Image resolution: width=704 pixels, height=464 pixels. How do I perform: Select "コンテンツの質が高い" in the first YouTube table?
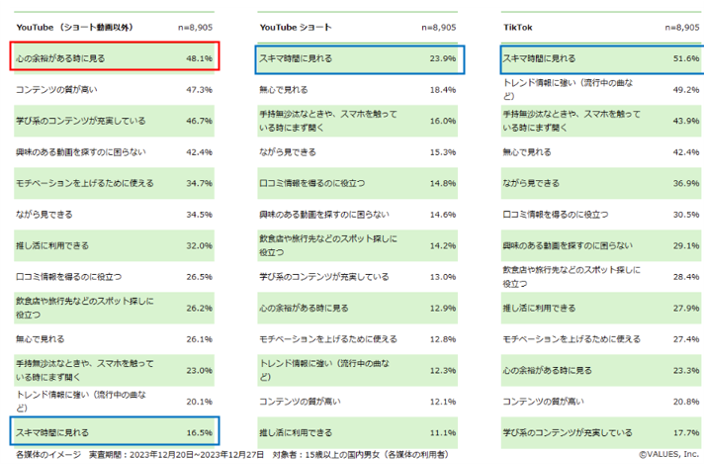coord(57,89)
